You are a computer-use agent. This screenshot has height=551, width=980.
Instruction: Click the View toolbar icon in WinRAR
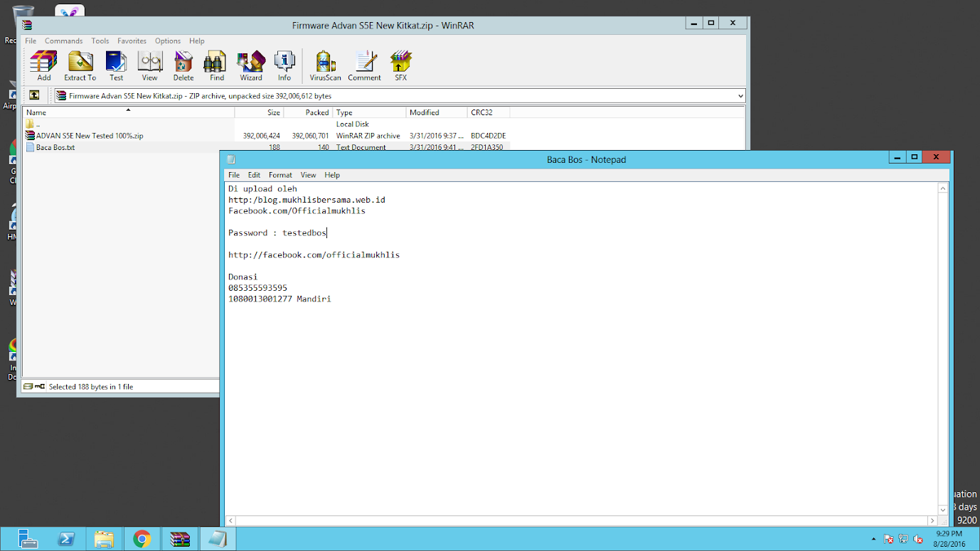pos(149,66)
